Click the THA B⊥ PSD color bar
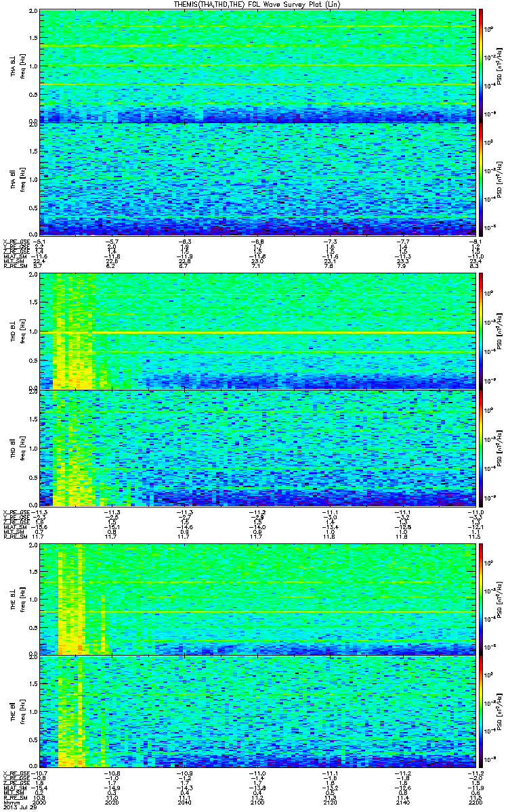Viewport: 508px width, 812px height. coord(480,66)
